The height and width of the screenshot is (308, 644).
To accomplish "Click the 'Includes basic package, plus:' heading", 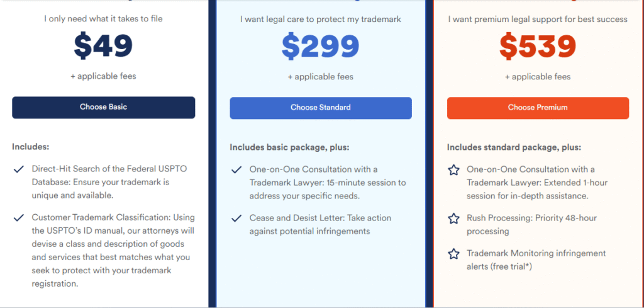I will [x=289, y=147].
